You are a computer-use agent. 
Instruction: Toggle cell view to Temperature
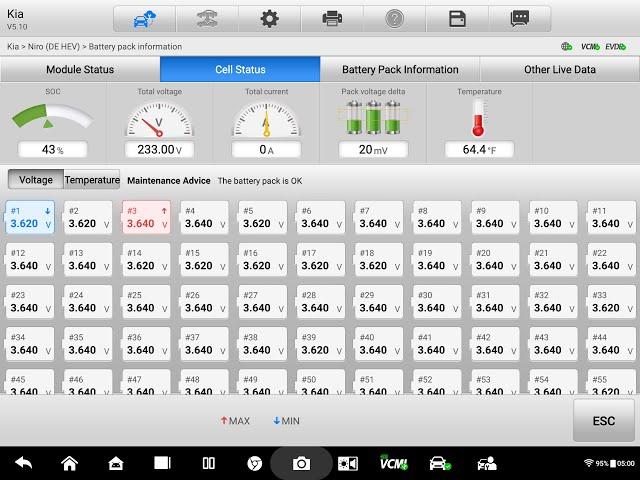[x=92, y=180]
